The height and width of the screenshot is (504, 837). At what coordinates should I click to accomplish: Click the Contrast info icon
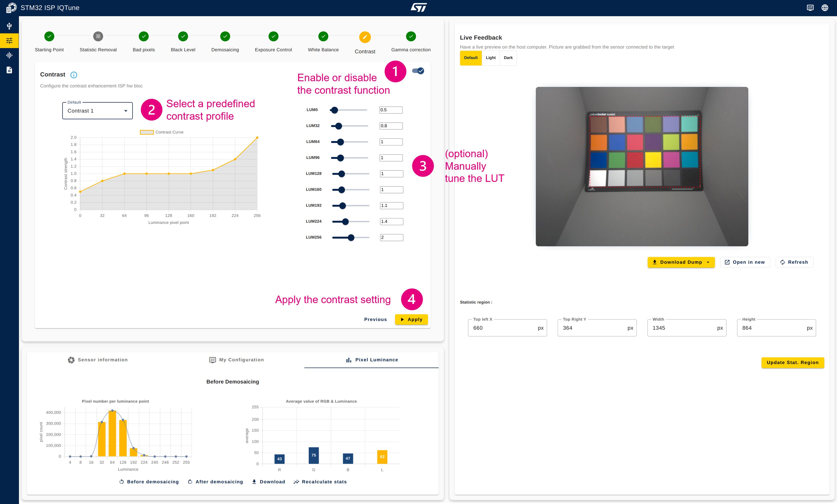coord(74,75)
